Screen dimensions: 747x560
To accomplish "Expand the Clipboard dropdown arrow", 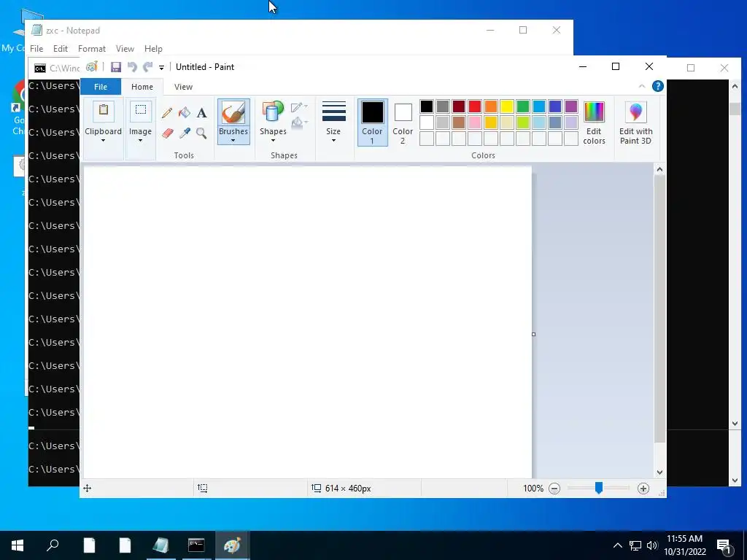I will click(103, 141).
